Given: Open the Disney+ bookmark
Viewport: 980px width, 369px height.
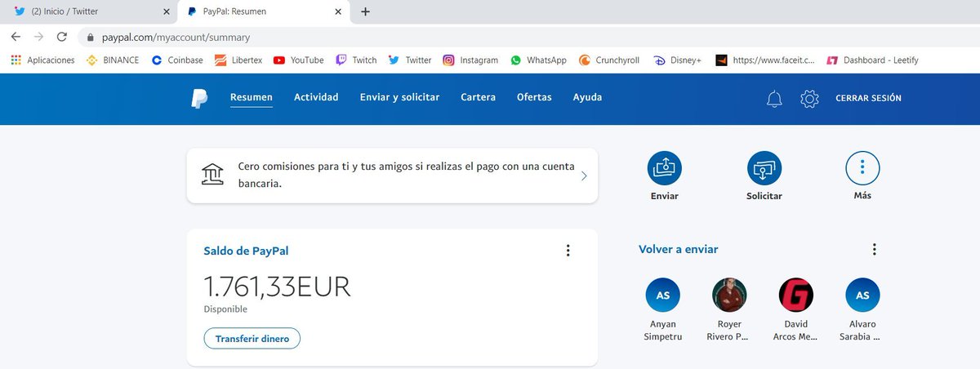Looking at the screenshot, I should click(677, 60).
